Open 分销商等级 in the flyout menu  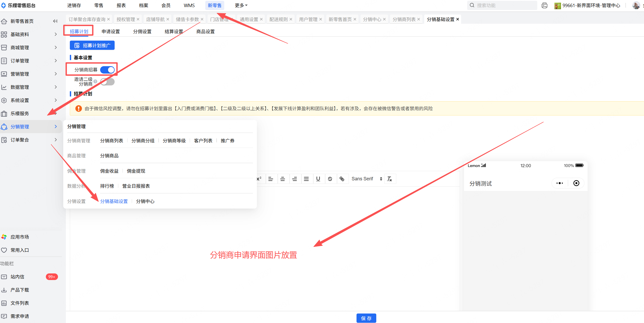[x=174, y=141]
